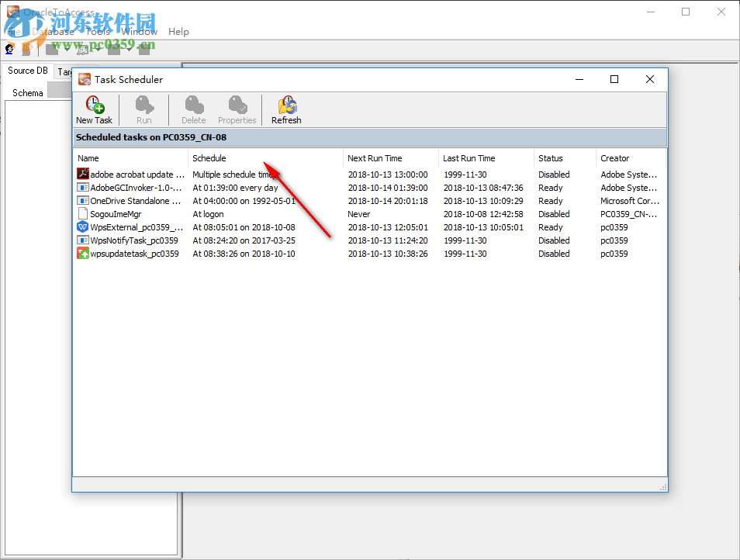Switch to the Target tab

[67, 70]
